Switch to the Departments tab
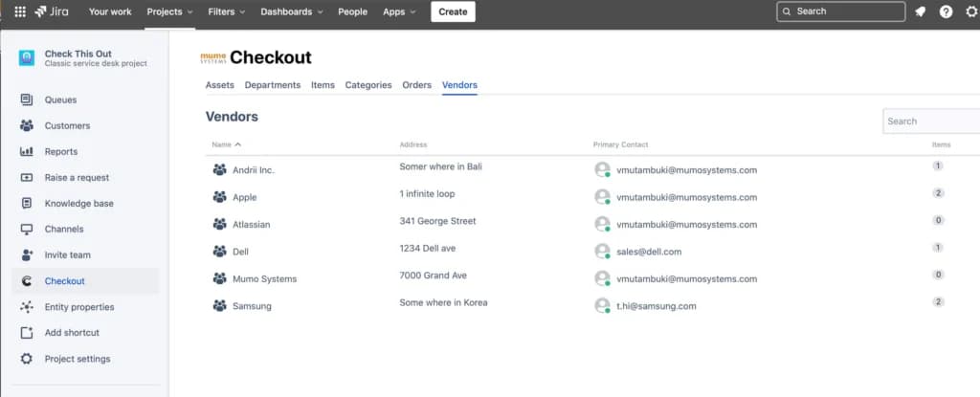The height and width of the screenshot is (397, 980). 273,85
